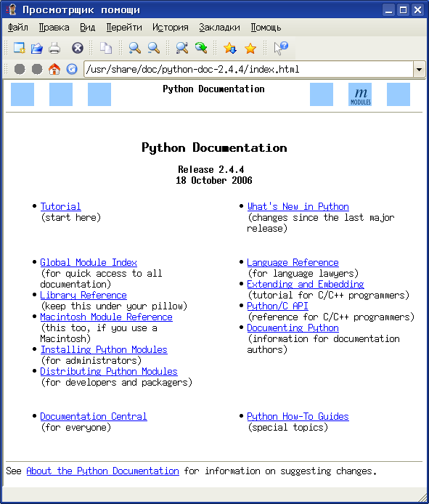This screenshot has height=504, width=429.
Task: Open the Python/C API link
Action: click(x=277, y=306)
